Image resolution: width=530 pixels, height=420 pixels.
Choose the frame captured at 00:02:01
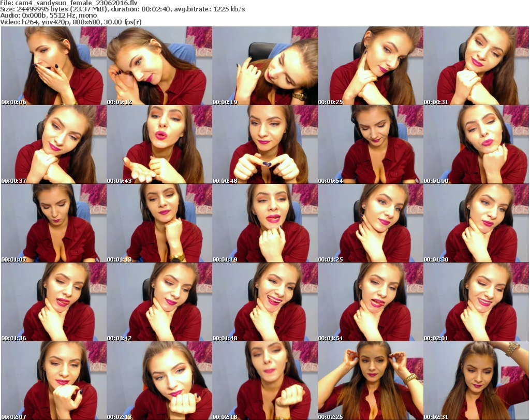pos(476,302)
